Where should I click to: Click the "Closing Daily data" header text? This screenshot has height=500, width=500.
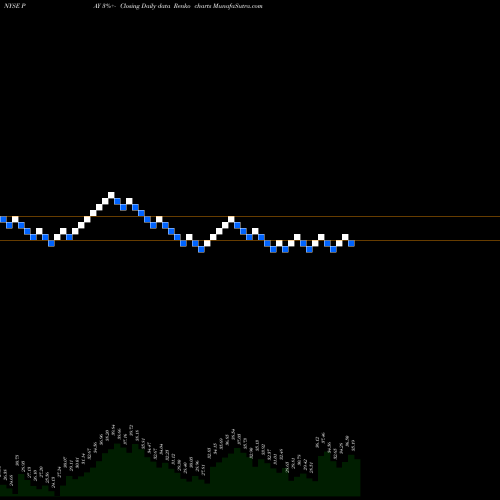145,6
